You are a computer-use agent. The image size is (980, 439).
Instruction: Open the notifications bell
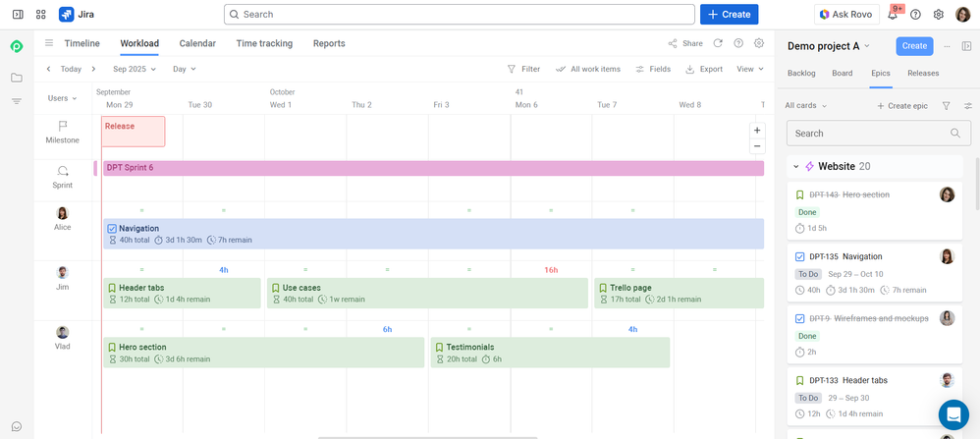pos(893,15)
